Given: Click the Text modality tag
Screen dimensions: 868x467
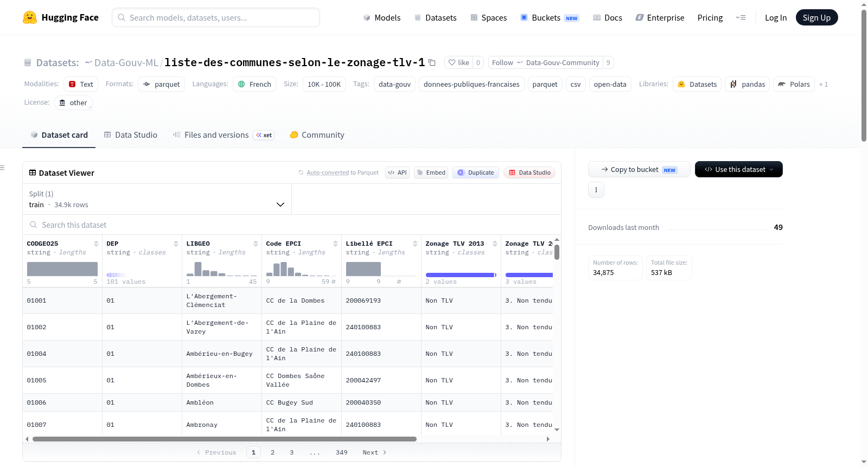Looking at the screenshot, I should [x=81, y=84].
